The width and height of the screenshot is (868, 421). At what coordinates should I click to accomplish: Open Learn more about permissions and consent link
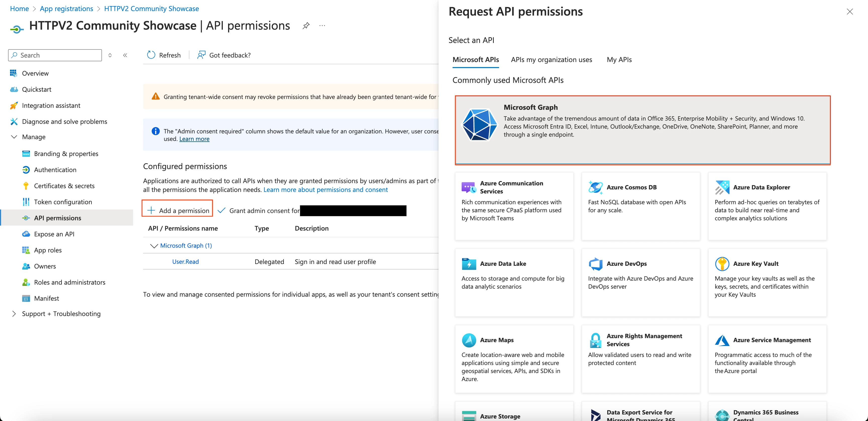(325, 190)
